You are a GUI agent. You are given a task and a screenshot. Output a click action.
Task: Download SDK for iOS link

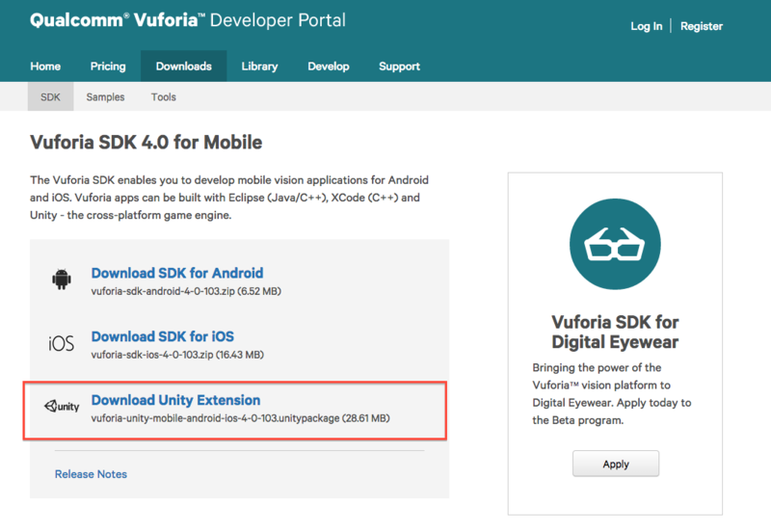[x=163, y=336]
